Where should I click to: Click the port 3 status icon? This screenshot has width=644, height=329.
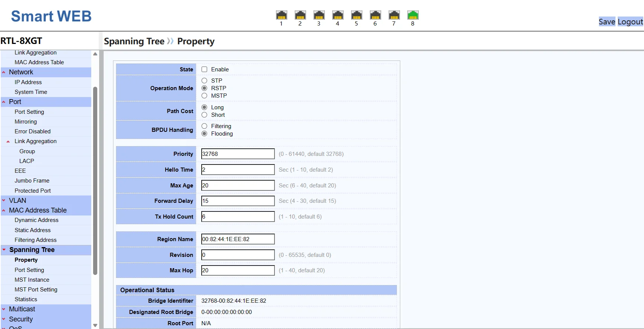click(319, 15)
